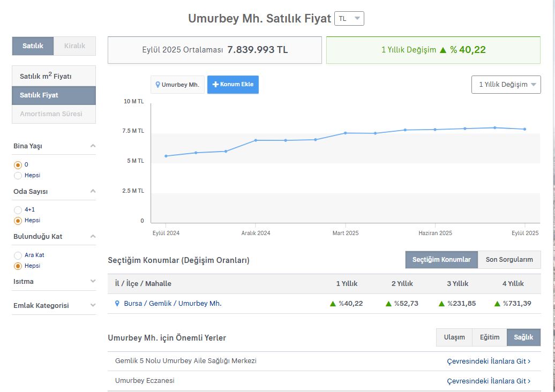
Task: Select Hepsi under Bina Yaşı
Action: click(17, 175)
